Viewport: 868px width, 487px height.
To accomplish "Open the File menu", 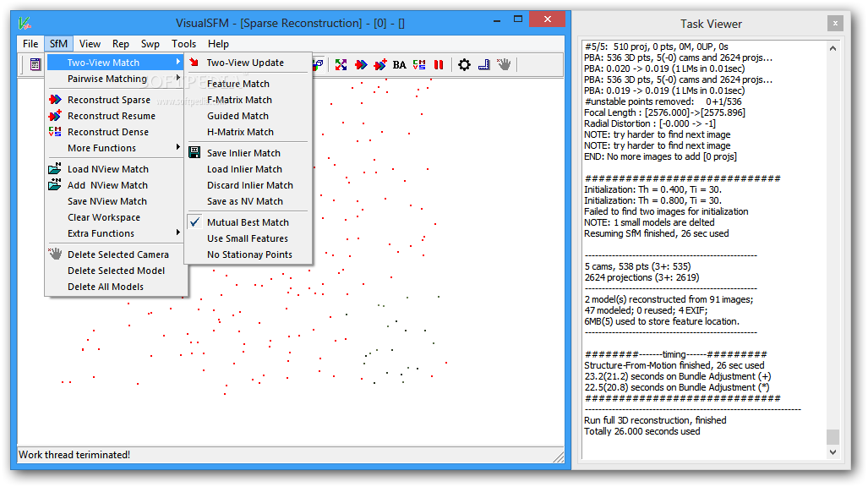I will tap(30, 44).
